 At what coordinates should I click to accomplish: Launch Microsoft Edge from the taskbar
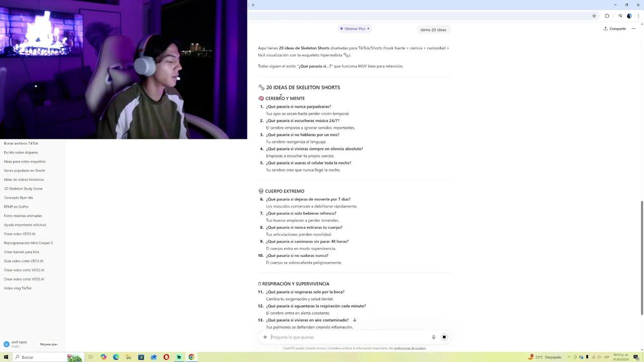point(116,357)
